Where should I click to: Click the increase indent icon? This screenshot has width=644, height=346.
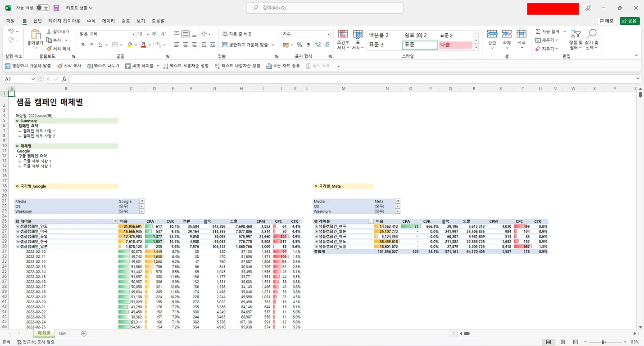pyautogui.click(x=212, y=45)
